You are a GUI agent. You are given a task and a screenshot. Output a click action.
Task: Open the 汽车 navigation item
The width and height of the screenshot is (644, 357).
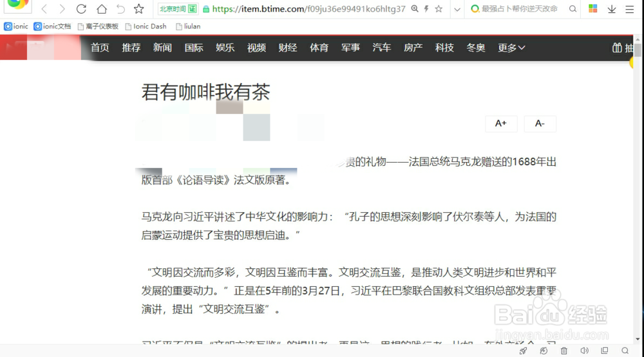click(381, 48)
